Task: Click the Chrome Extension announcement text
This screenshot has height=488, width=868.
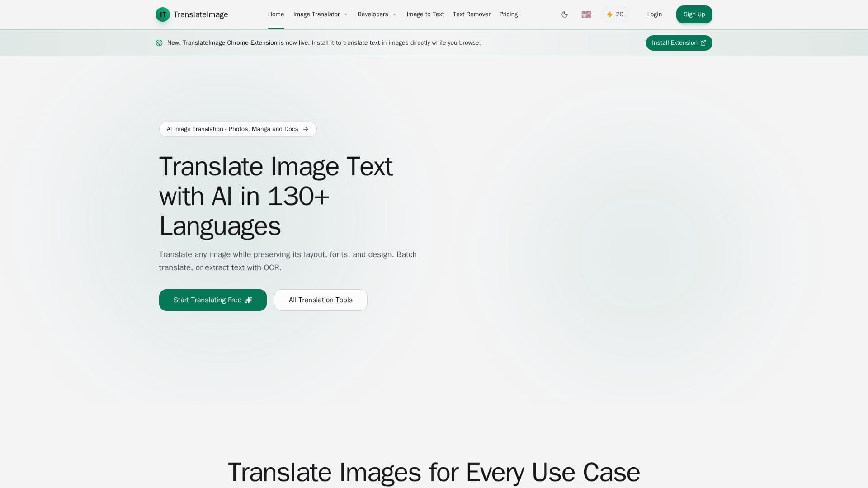Action: 324,43
